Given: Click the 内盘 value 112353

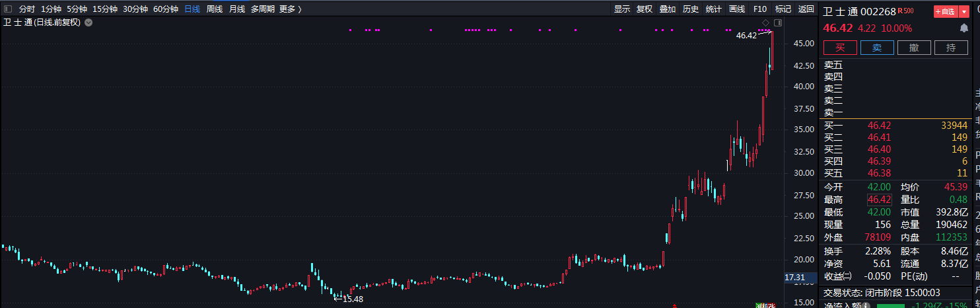Looking at the screenshot, I should (x=952, y=237).
